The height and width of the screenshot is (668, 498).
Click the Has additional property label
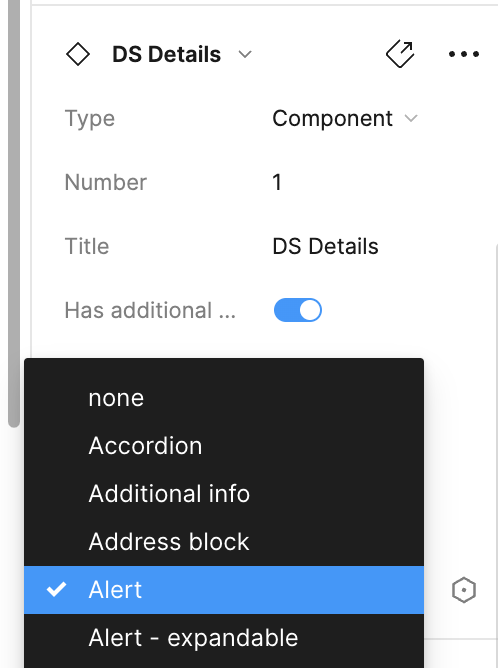click(x=150, y=310)
